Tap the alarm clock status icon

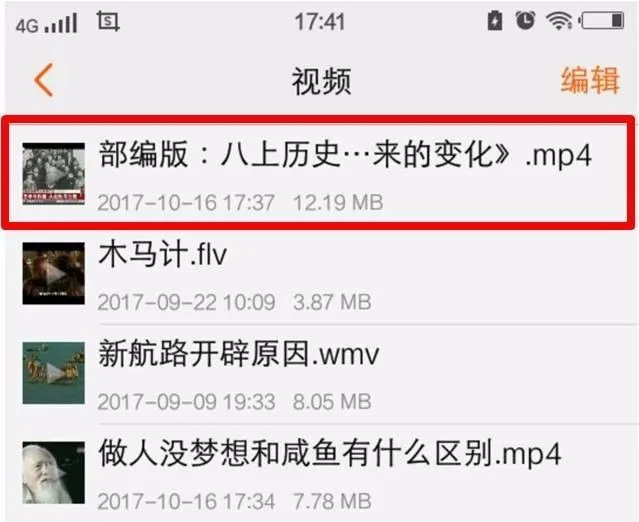[x=525, y=20]
